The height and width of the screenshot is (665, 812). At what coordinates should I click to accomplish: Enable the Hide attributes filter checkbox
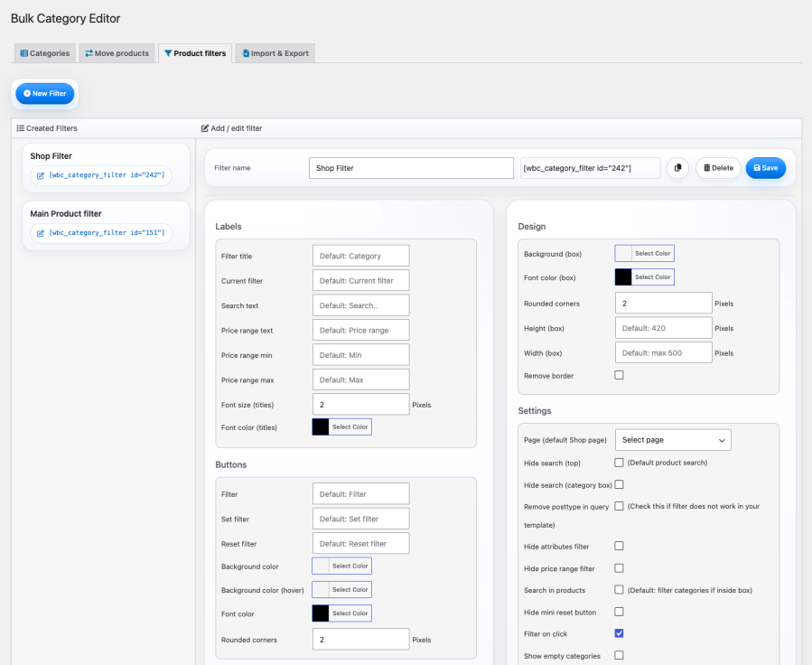pos(619,546)
